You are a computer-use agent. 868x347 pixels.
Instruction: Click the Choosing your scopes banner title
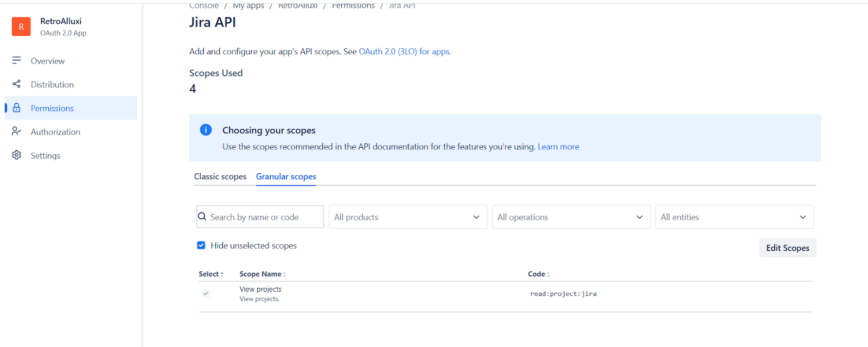click(269, 130)
